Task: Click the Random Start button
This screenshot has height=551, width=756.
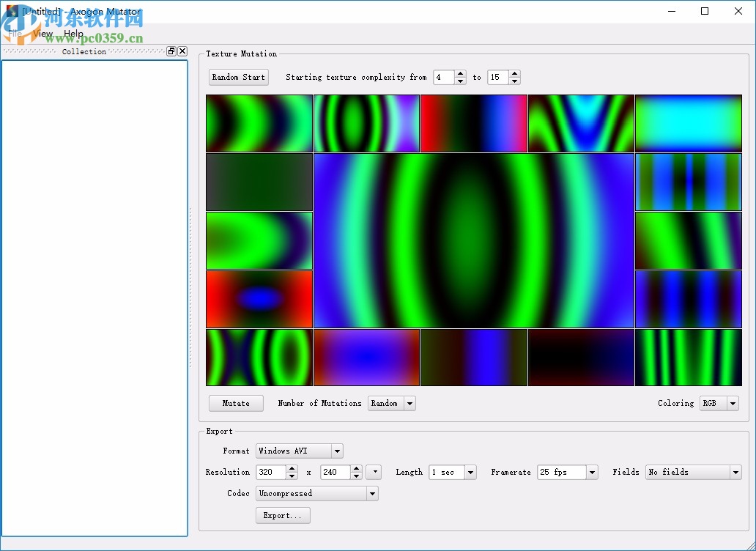Action: (238, 77)
